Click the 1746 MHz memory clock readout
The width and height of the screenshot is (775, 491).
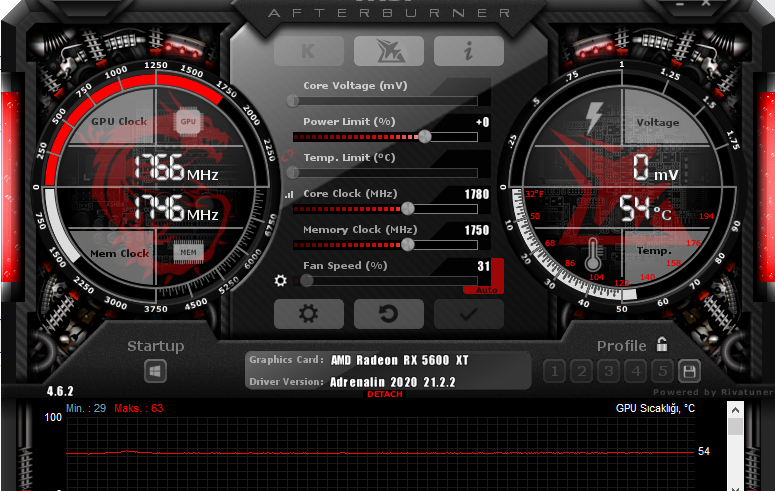[x=175, y=208]
